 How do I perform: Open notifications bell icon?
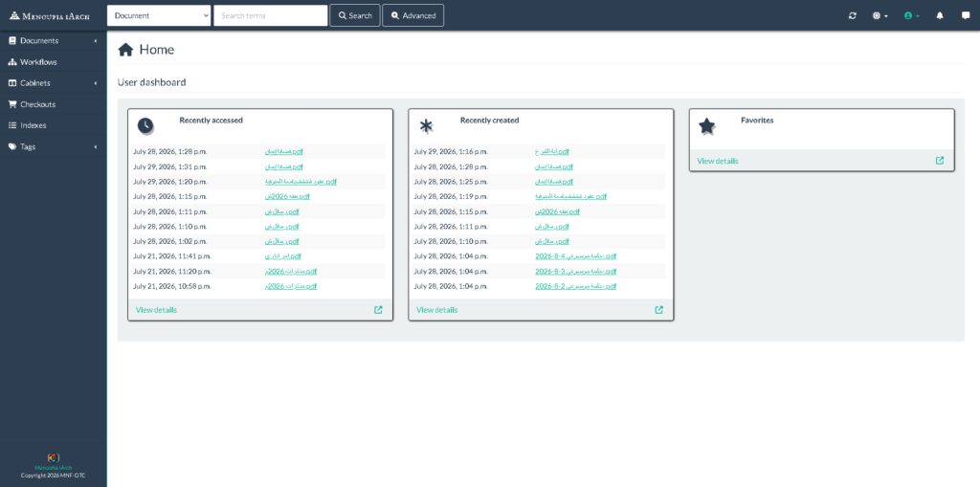(940, 15)
